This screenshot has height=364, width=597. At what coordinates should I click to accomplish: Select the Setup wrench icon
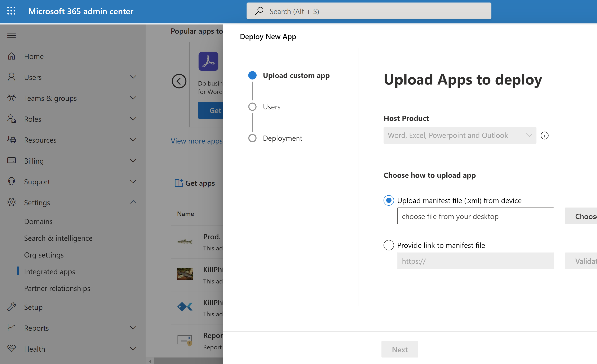(x=11, y=307)
